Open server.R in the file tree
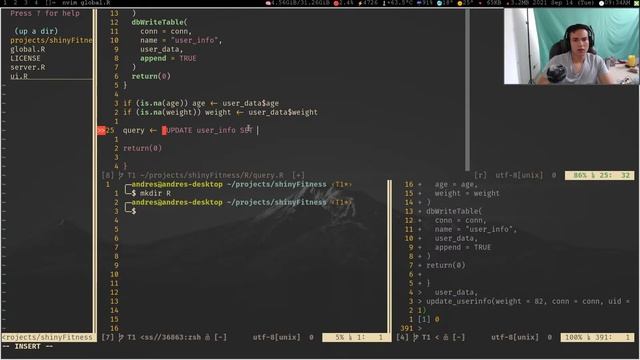The width and height of the screenshot is (640, 360). point(28,67)
